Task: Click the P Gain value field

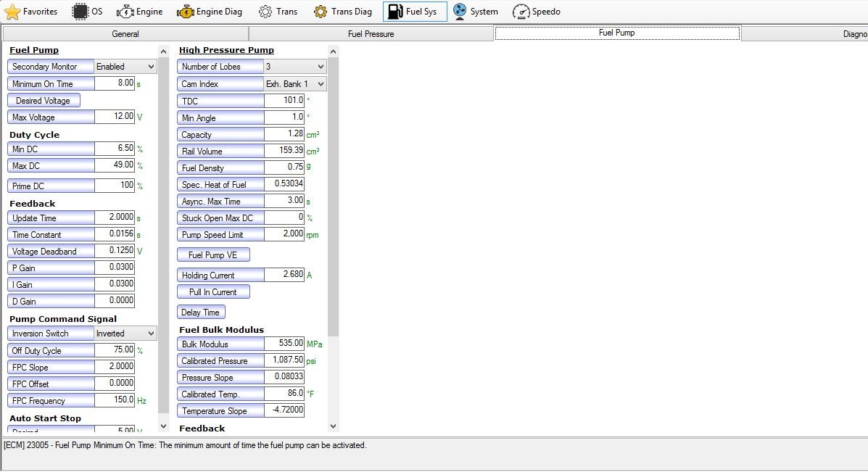Action: [115, 268]
